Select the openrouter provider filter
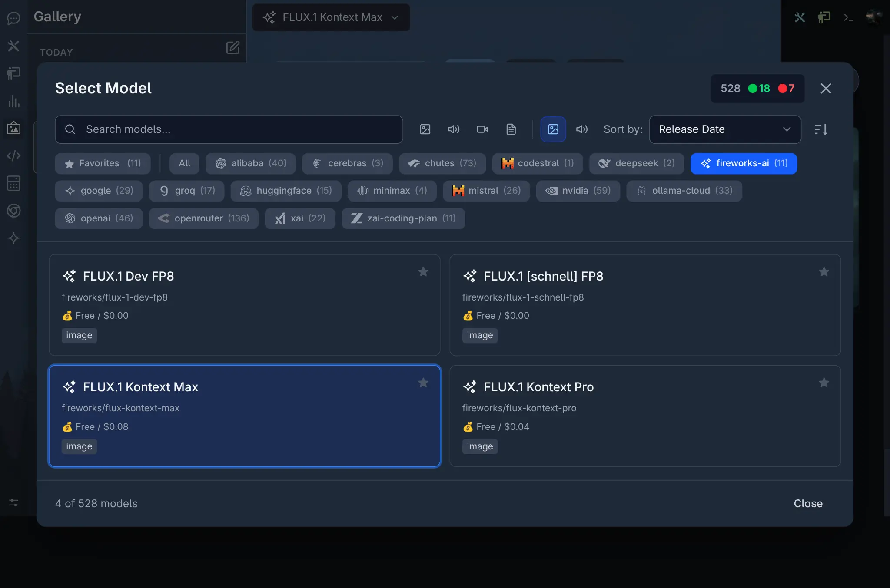The image size is (890, 588). (203, 218)
